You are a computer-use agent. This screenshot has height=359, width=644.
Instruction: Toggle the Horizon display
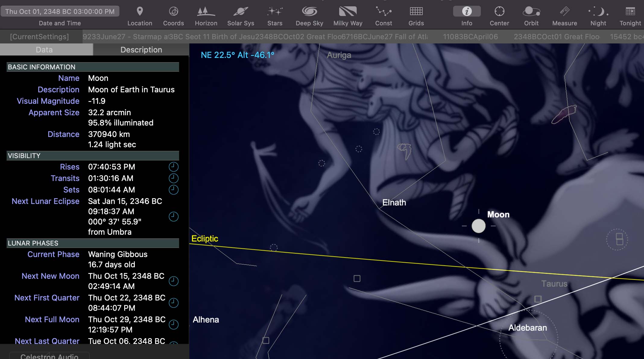(206, 16)
